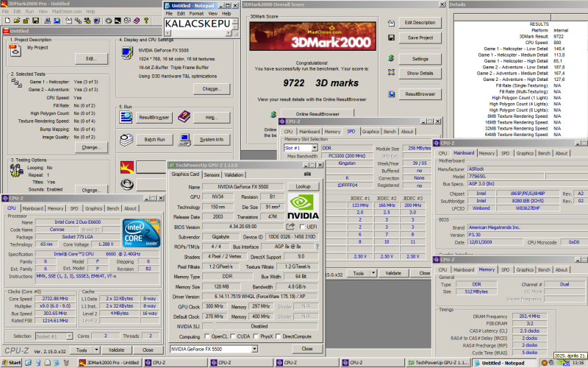Image resolution: width=588 pixels, height=368 pixels.
Task: Click the yellow question mark toolbar icon
Action: click(146, 21)
